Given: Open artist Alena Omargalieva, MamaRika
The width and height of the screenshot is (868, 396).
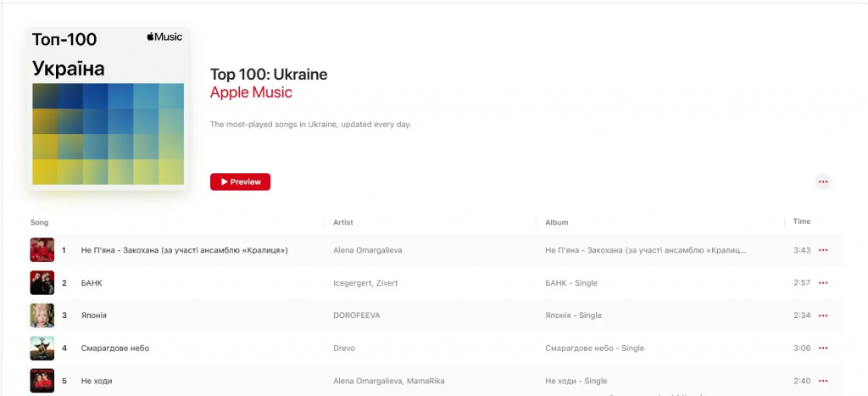Looking at the screenshot, I should pos(388,381).
